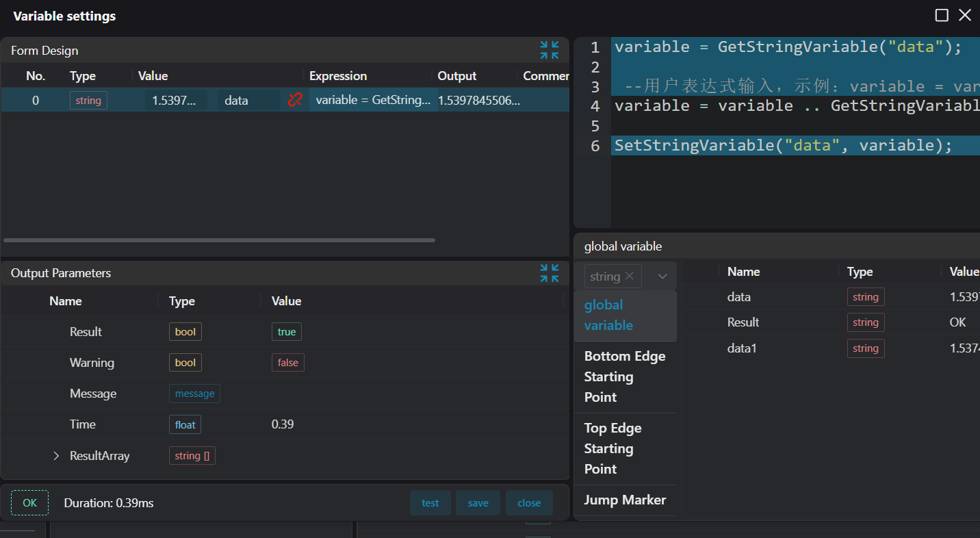Collapse the Form Design panel

(549, 50)
